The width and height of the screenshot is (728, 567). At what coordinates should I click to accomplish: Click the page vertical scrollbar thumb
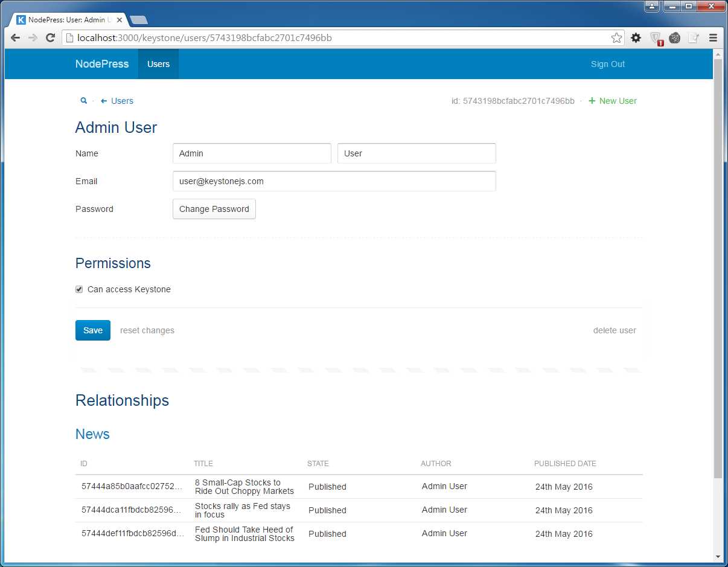click(718, 269)
